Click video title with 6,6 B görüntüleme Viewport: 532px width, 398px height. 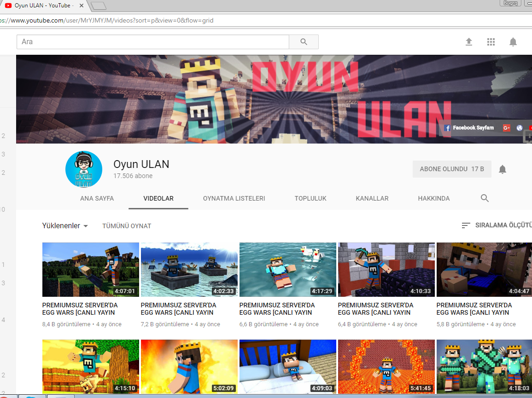click(x=277, y=309)
